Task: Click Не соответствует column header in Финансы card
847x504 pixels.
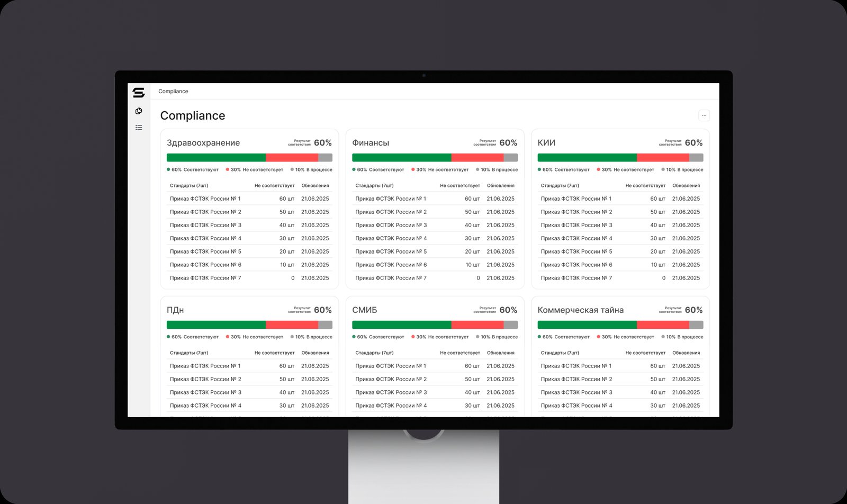Action: (x=460, y=186)
